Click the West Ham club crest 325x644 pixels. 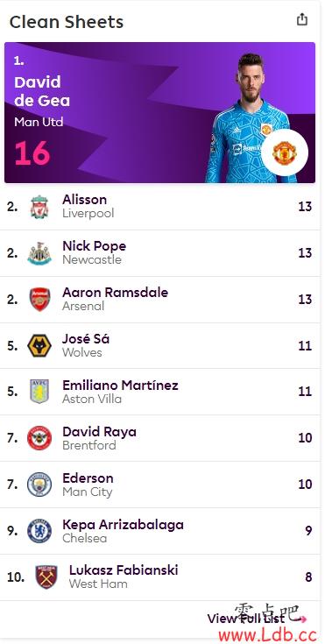[46, 577]
